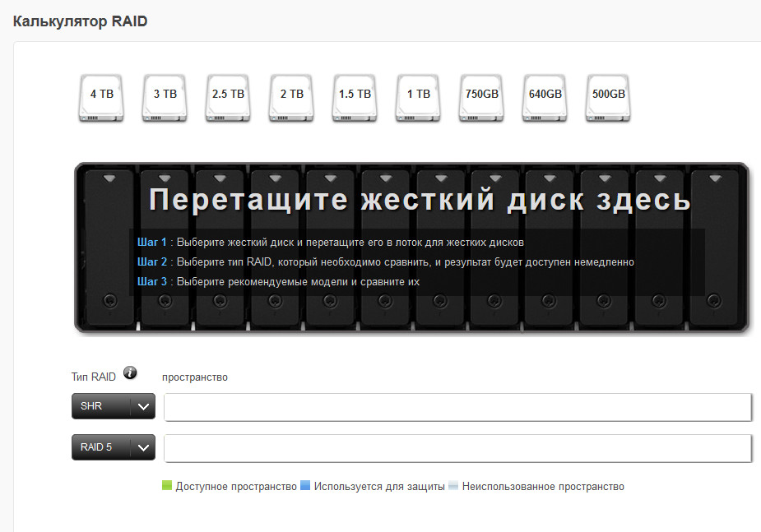Click the 1 TB hard drive icon
The image size is (761, 532).
(x=418, y=98)
